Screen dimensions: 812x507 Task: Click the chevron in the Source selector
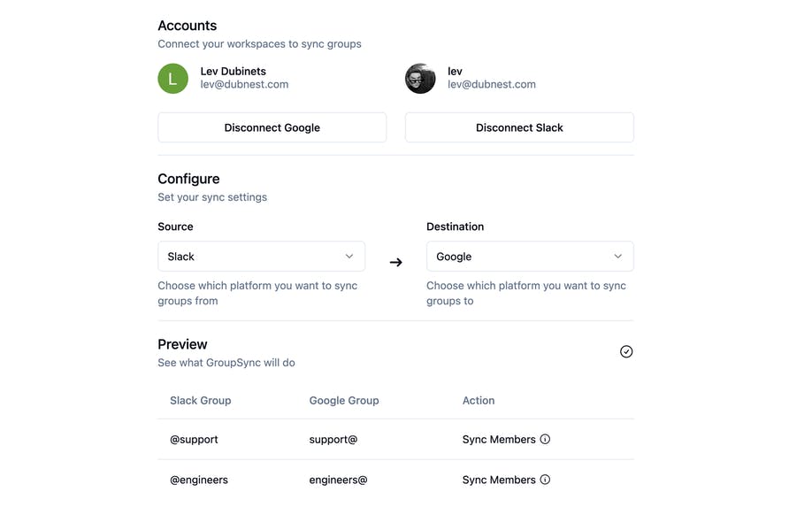click(x=349, y=257)
